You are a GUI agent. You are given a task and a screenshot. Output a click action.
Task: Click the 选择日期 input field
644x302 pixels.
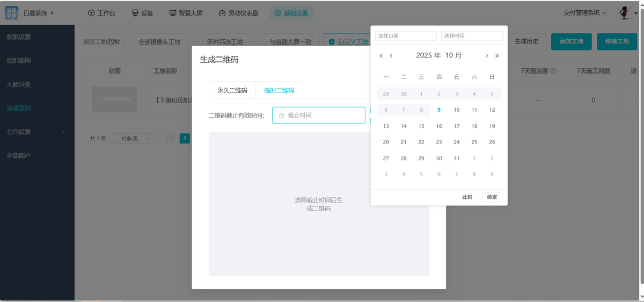pos(406,36)
